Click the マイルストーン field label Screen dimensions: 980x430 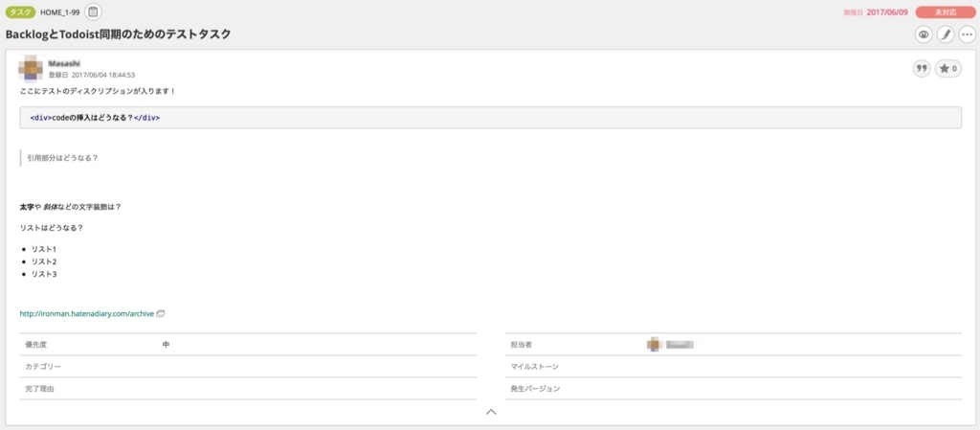click(x=535, y=366)
